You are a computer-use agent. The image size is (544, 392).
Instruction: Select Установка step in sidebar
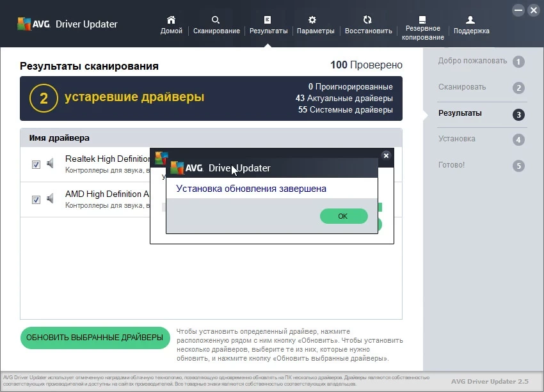point(456,139)
